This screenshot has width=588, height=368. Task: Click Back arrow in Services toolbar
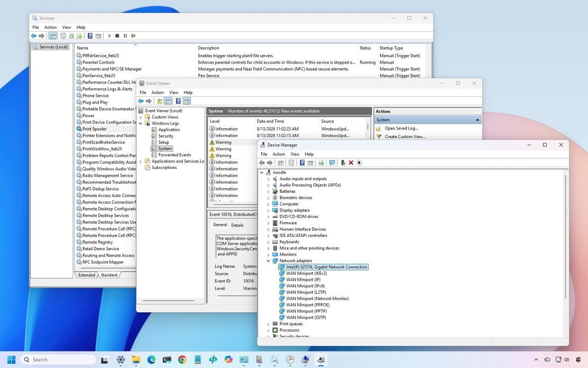[x=34, y=36]
